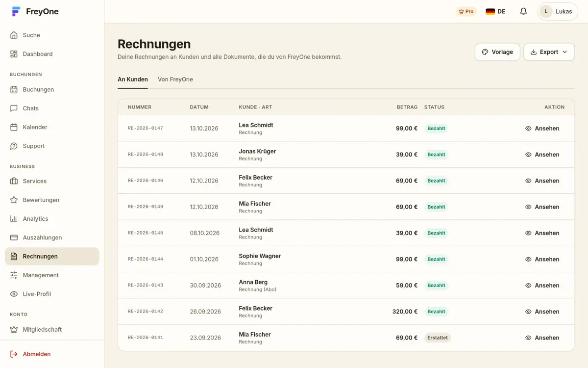Screen dimensions: 588x368
Task: Click the Rechnungen document icon
Action: click(x=14, y=257)
